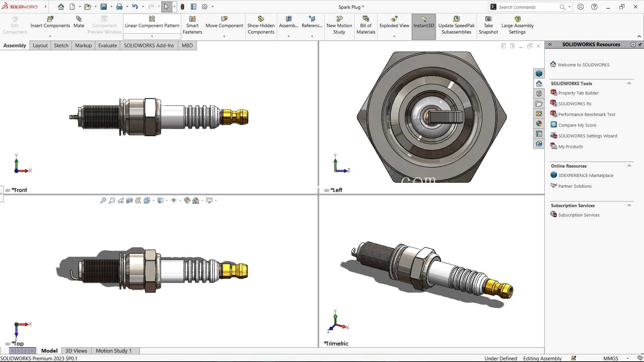Select SOLIDWORKS Add-Ins tab
The width and height of the screenshot is (644, 362).
pyautogui.click(x=149, y=46)
